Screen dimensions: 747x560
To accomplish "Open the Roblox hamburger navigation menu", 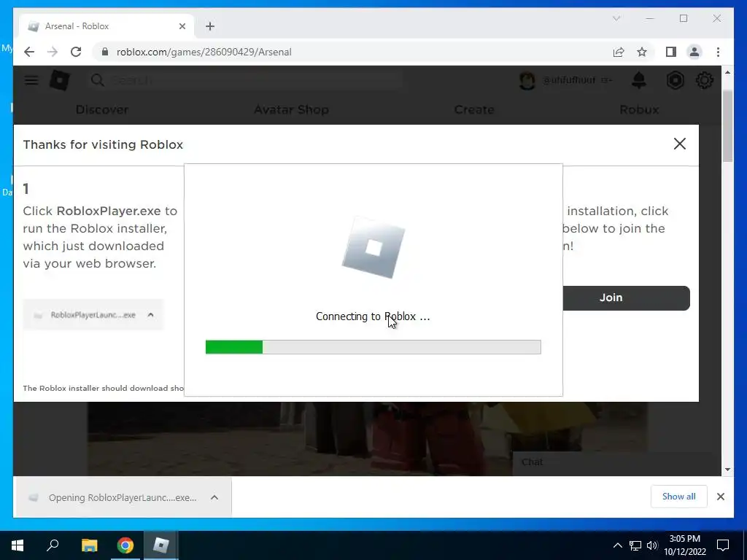I will [31, 80].
